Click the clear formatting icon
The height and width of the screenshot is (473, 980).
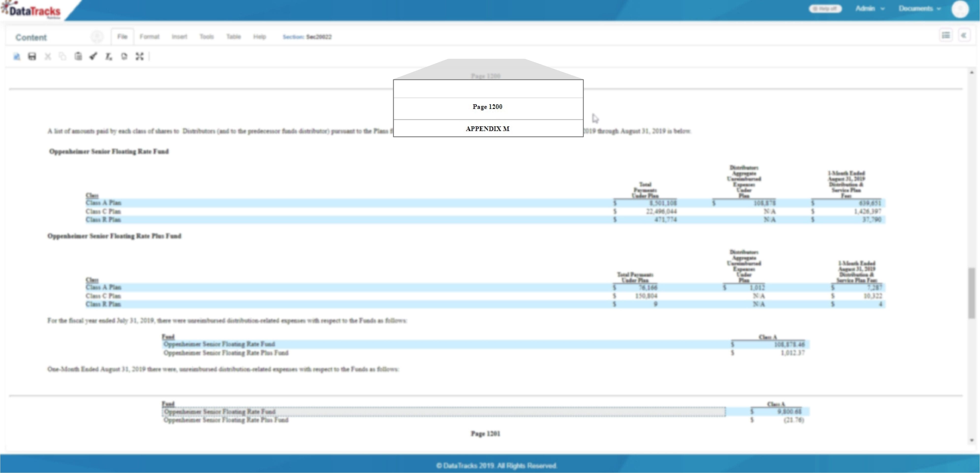coord(109,57)
